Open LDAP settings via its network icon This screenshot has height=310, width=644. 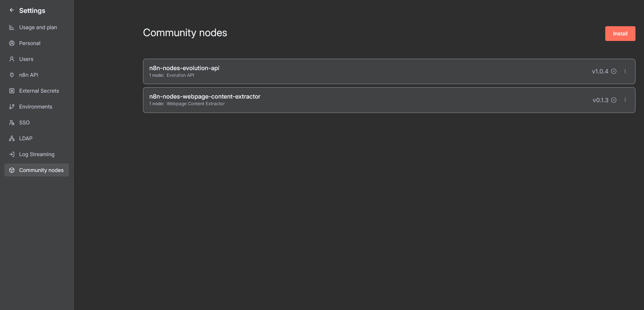coord(11,138)
